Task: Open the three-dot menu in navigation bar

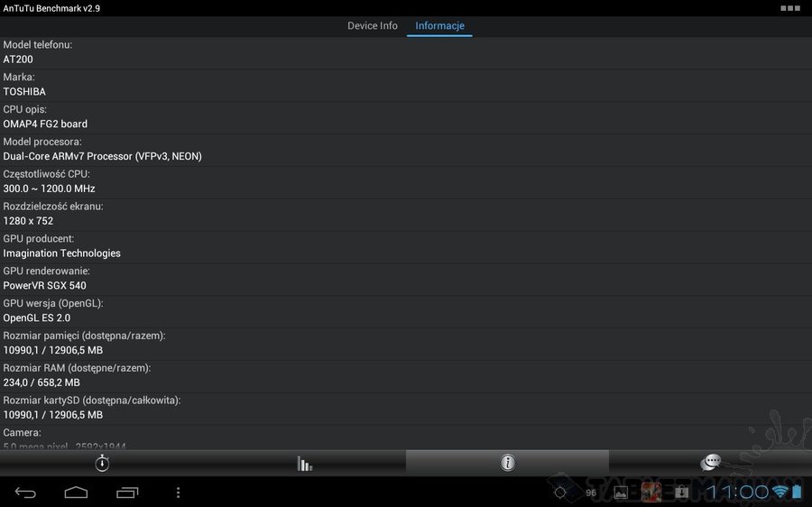Action: click(178, 493)
